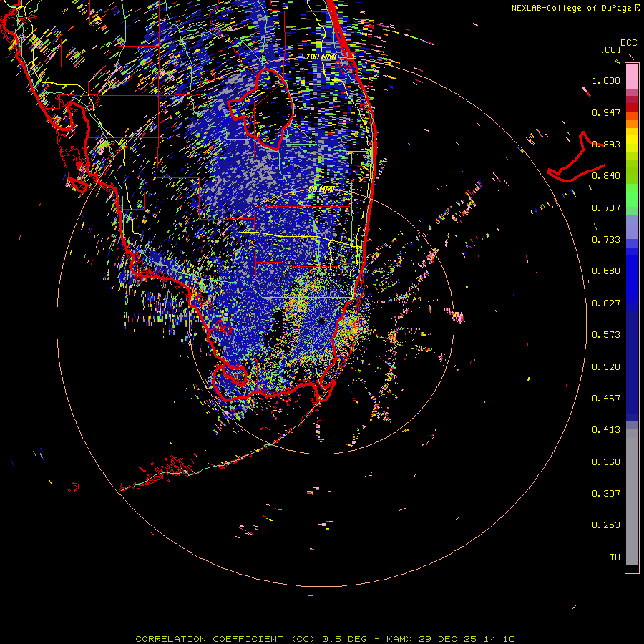The width and height of the screenshot is (644, 644).
Task: Click the 0.787 legend value
Action: coord(606,208)
